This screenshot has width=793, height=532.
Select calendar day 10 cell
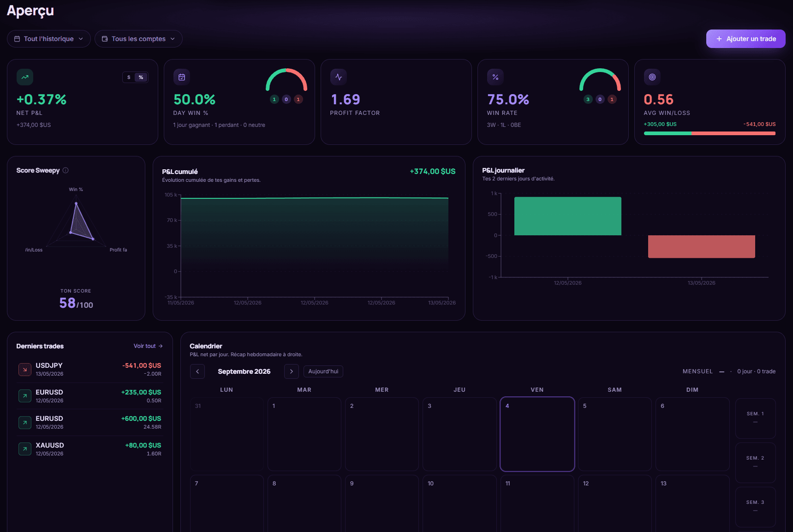[459, 503]
